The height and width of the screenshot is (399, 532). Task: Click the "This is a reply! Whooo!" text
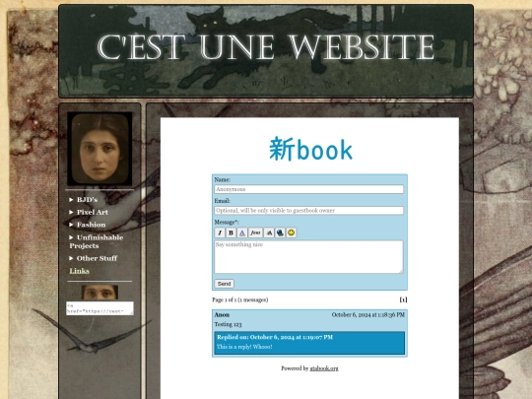click(244, 347)
